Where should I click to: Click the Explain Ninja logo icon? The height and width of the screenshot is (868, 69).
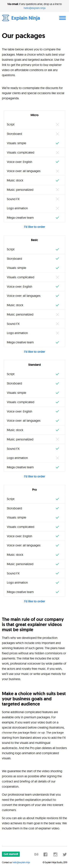click(5, 18)
